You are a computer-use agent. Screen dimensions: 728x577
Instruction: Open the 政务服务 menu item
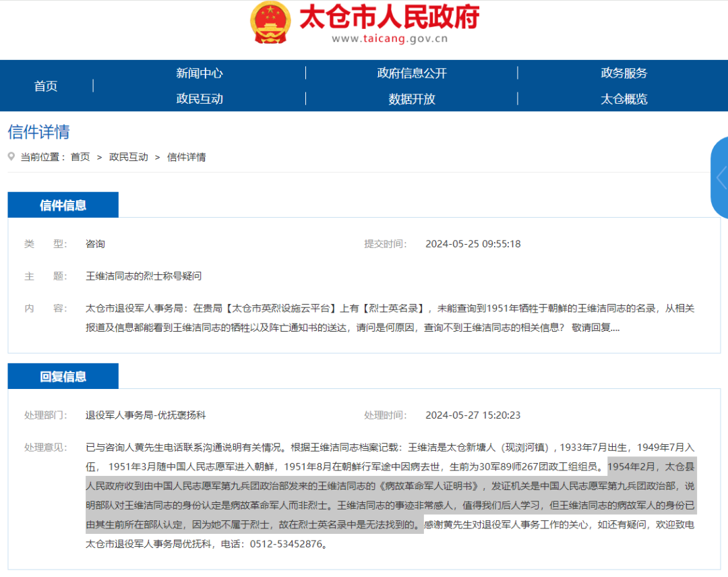pyautogui.click(x=624, y=73)
